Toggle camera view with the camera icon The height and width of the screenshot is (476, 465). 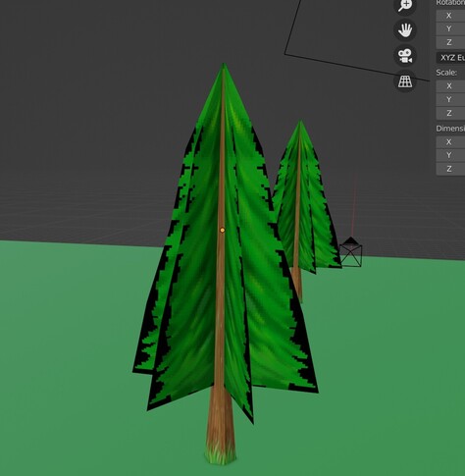tap(405, 56)
